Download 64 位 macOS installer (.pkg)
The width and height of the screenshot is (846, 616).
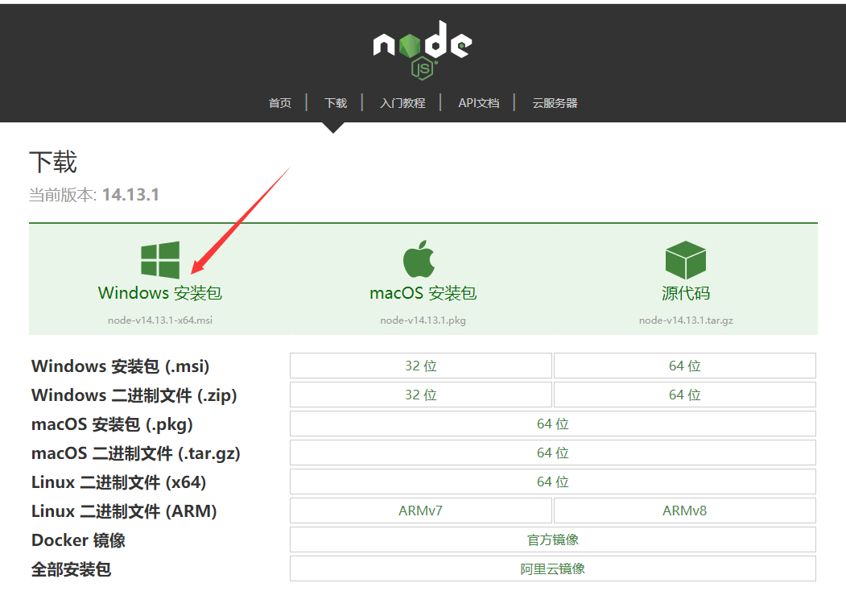click(553, 424)
